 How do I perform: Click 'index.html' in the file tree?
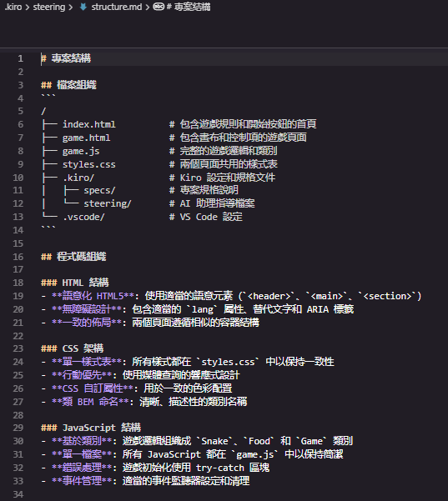89,124
